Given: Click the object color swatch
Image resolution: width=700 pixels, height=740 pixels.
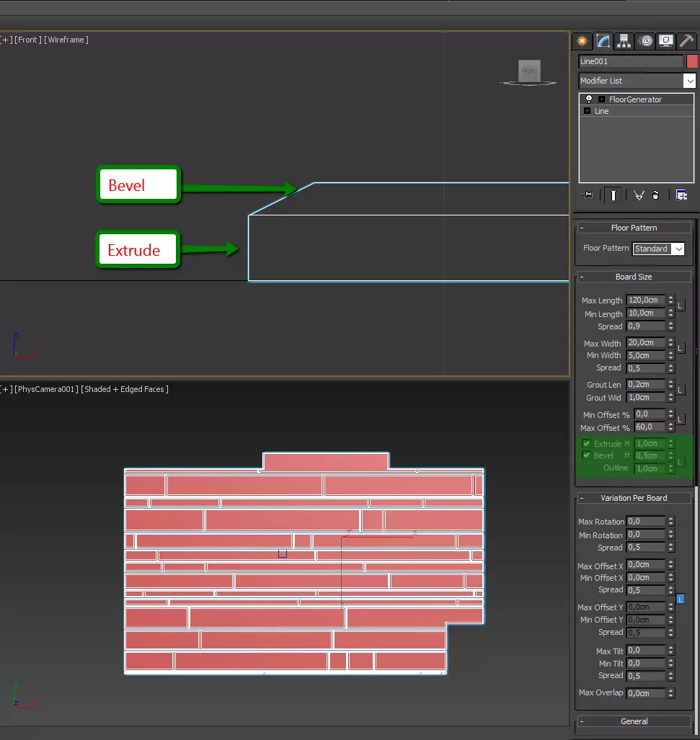Looking at the screenshot, I should [x=692, y=61].
